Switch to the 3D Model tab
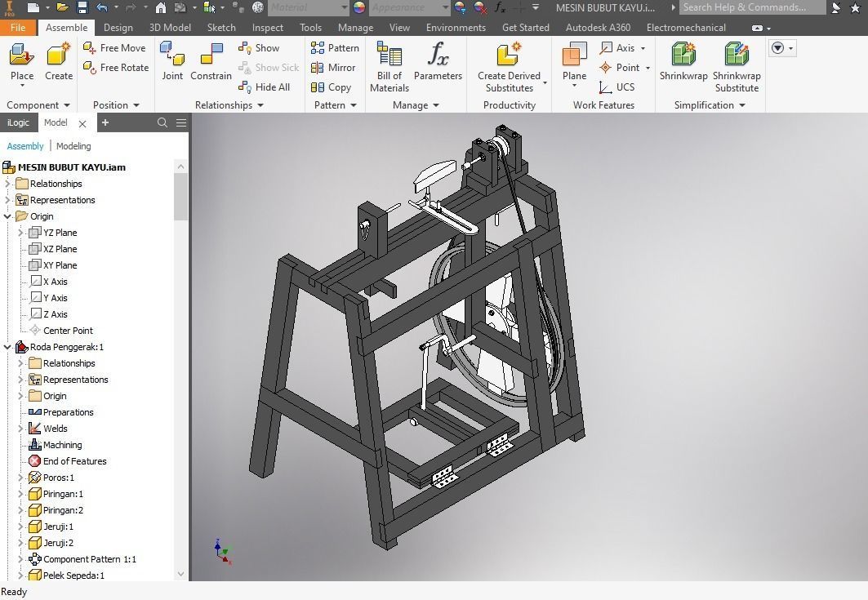The width and height of the screenshot is (868, 600). coord(170,27)
